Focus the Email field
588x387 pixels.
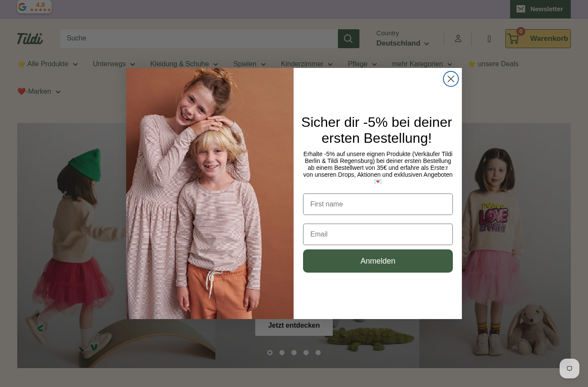coord(378,234)
